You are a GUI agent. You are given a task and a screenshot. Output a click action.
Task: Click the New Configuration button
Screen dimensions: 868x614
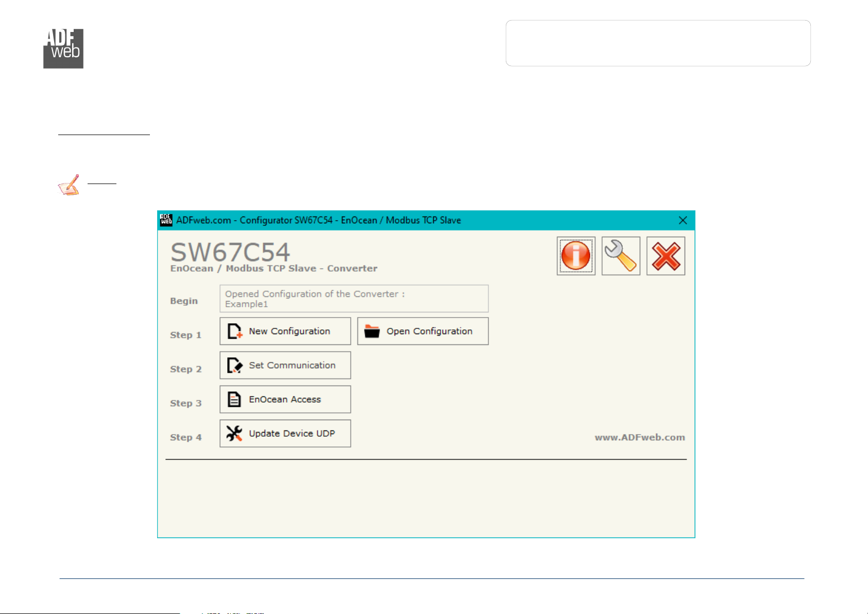285,331
